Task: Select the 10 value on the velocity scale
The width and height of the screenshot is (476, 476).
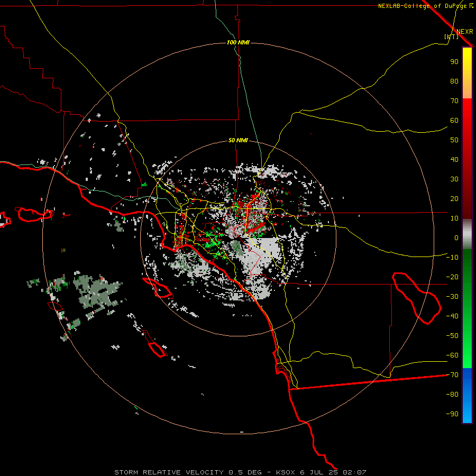Action: click(x=454, y=218)
